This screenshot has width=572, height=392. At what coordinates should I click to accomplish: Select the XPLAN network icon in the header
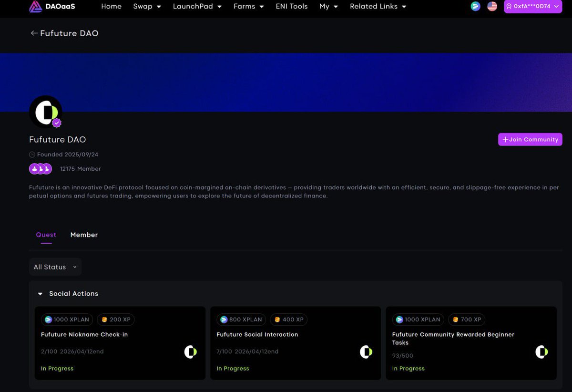click(475, 7)
